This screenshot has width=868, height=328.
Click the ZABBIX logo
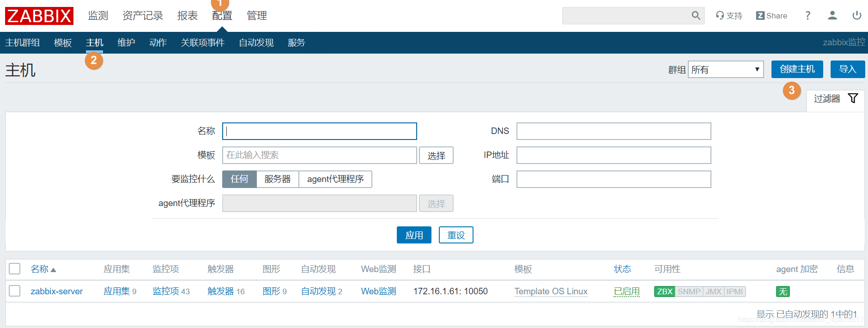[39, 16]
